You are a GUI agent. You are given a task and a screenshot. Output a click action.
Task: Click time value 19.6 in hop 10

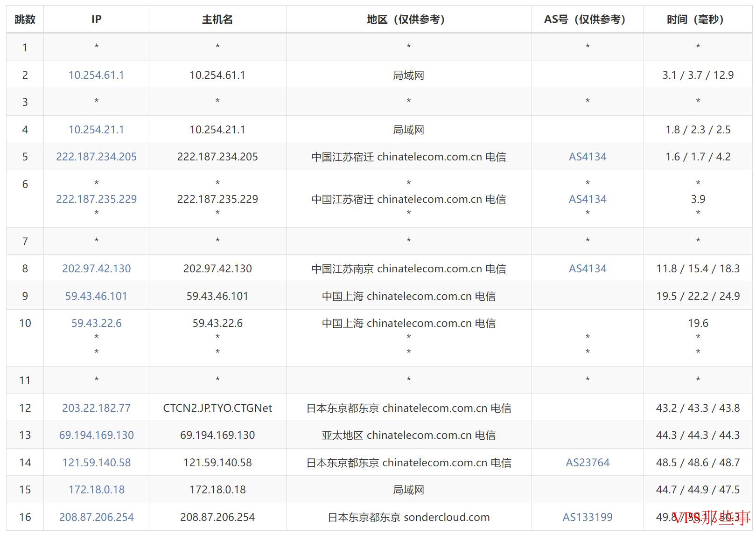click(698, 323)
